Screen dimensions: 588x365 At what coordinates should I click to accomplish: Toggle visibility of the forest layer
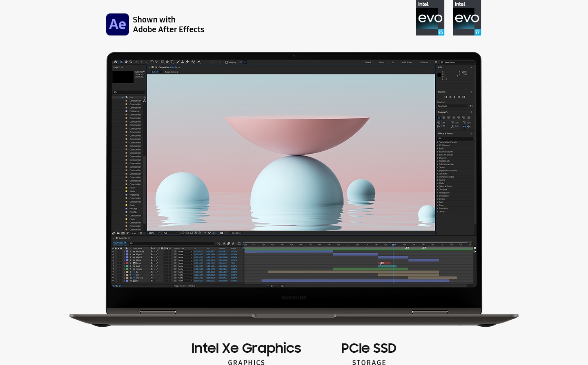[x=114, y=263]
